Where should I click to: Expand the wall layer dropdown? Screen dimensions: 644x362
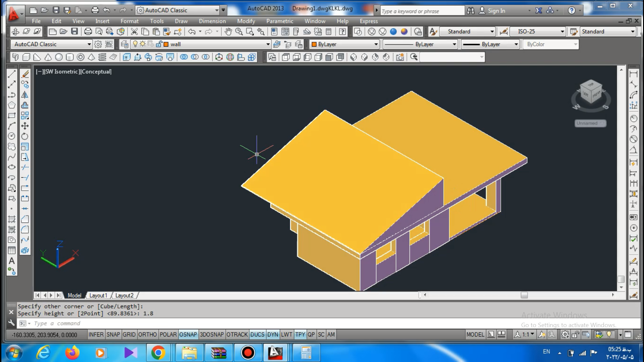click(x=268, y=44)
